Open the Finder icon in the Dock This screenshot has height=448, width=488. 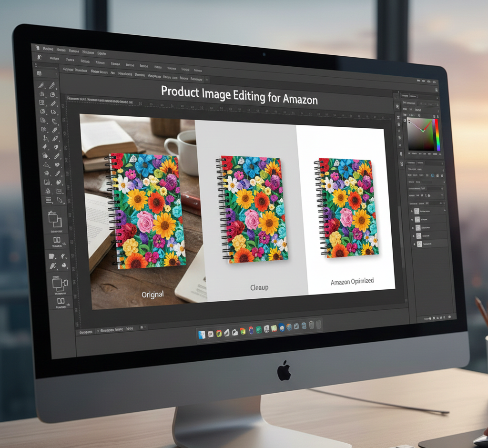pos(202,335)
